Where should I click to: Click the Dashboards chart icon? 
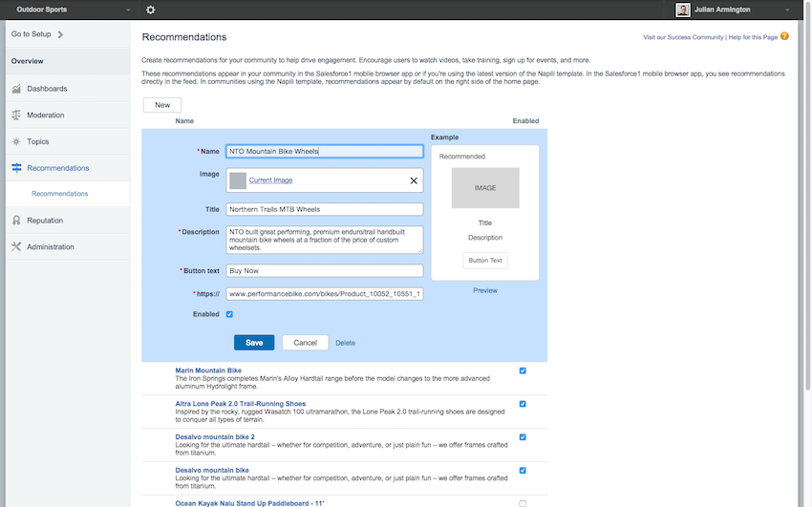coord(16,89)
